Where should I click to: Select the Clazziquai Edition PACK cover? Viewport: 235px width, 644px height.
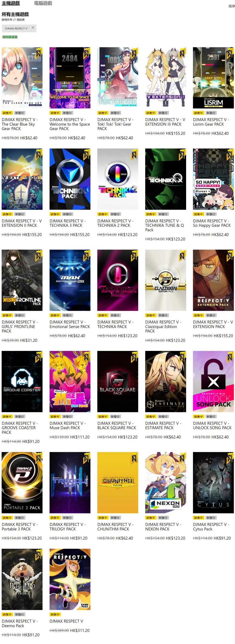point(165,280)
